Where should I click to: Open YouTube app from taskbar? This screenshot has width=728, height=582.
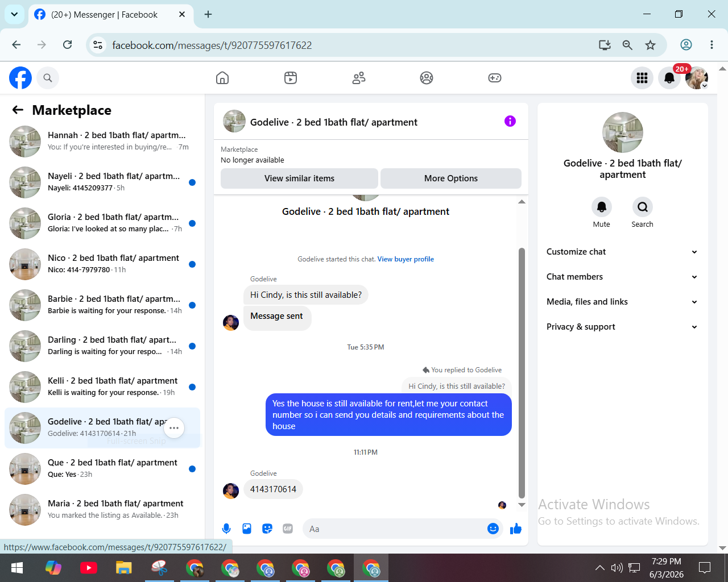pos(89,568)
